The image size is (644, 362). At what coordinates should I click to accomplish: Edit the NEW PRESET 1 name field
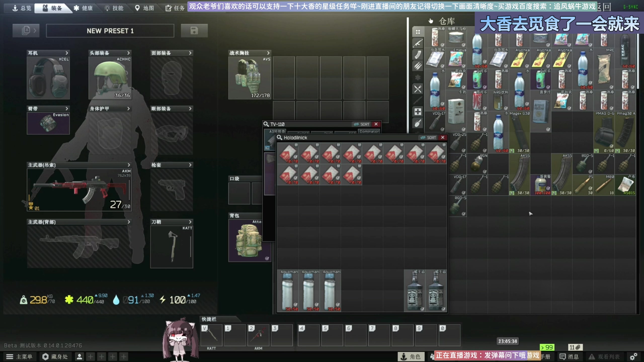pyautogui.click(x=110, y=31)
